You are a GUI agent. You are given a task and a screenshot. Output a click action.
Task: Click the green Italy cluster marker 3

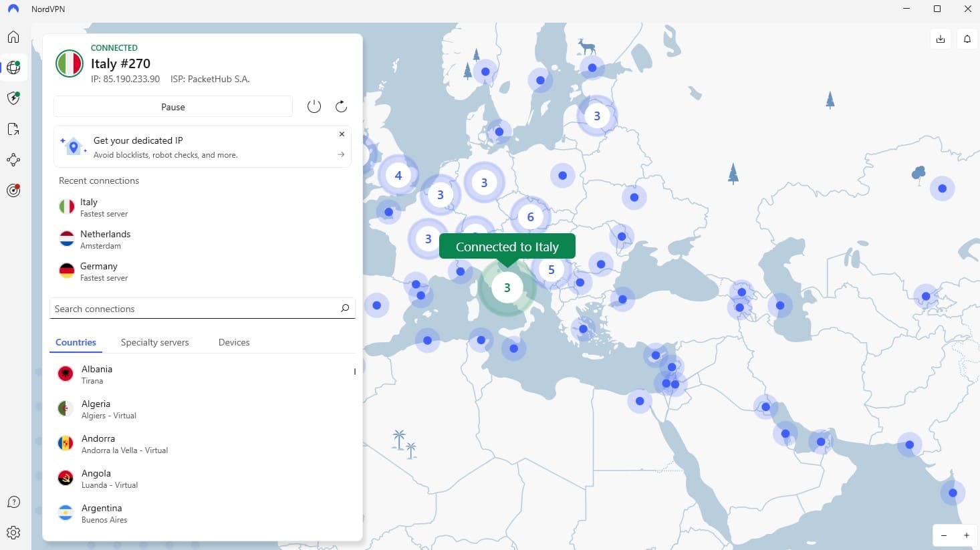point(507,287)
